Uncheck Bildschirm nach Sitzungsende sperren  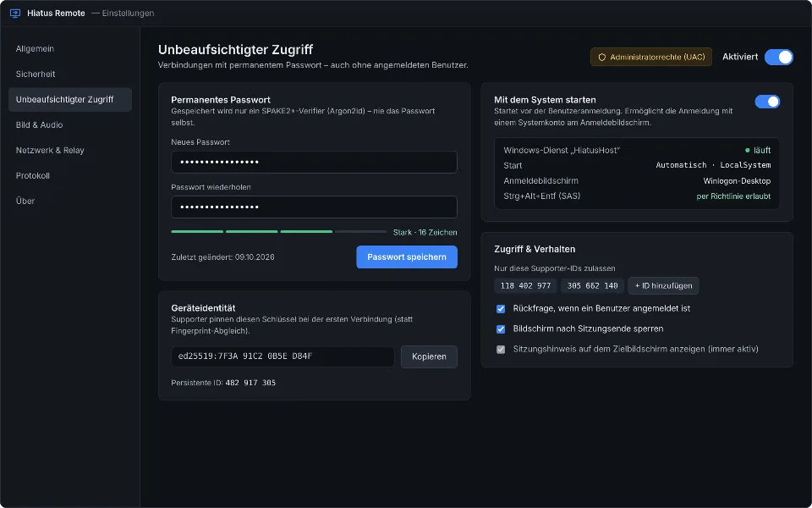click(x=501, y=329)
